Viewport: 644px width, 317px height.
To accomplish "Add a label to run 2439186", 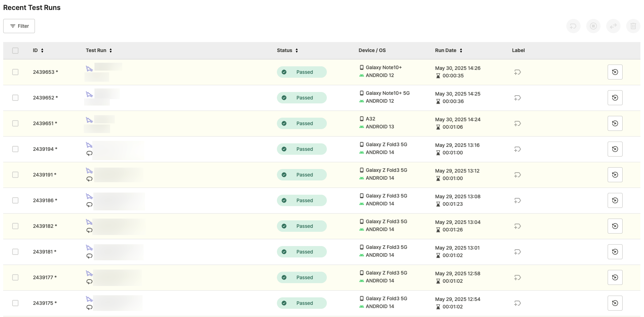I will (517, 200).
